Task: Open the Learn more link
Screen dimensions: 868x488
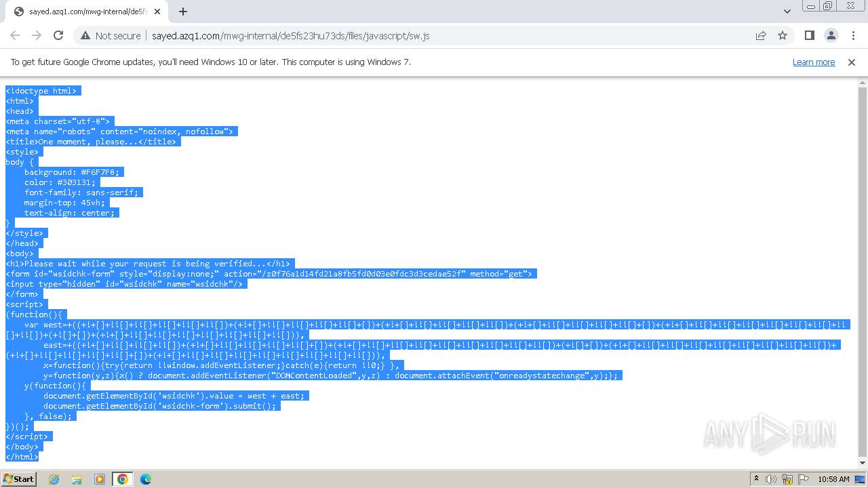Action: [x=814, y=62]
